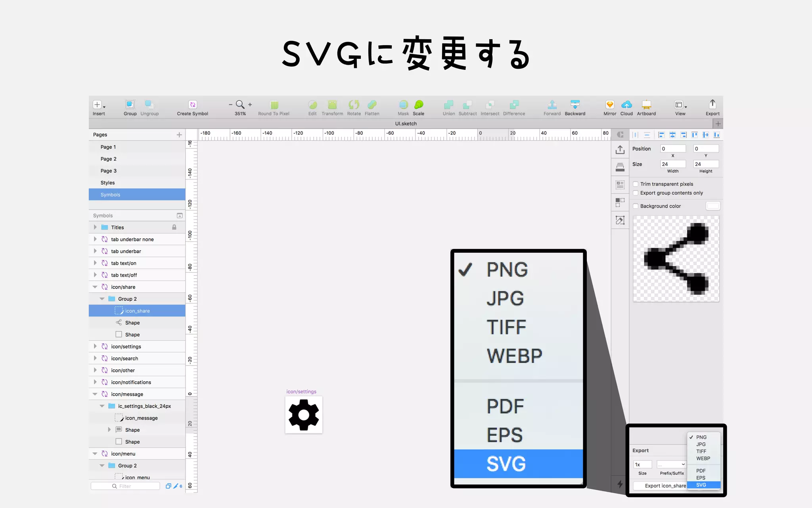Choose JPG in small format menu
The image size is (812, 508).
tap(704, 444)
